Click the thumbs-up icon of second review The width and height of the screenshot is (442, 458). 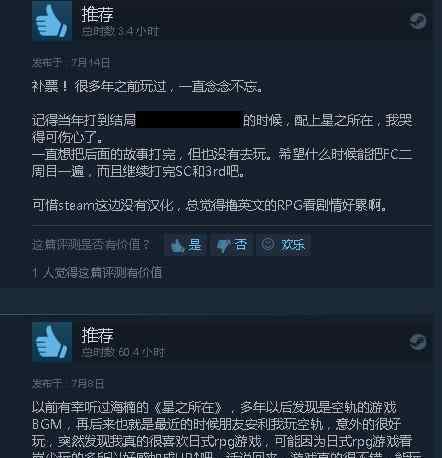pos(52,342)
